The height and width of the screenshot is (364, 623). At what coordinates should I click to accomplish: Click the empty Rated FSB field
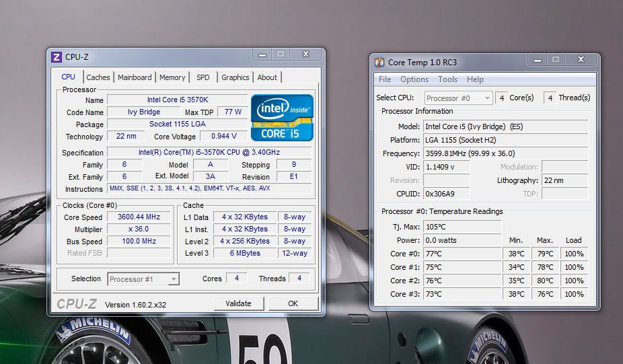tap(139, 253)
